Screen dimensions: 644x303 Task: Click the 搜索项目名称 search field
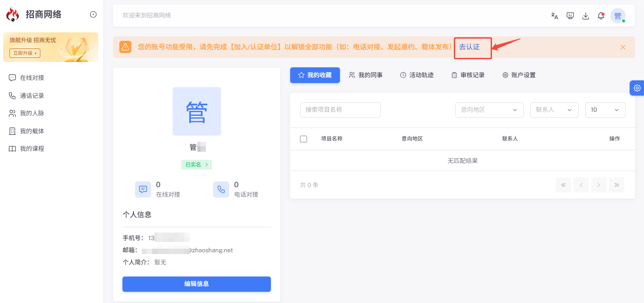pyautogui.click(x=340, y=110)
